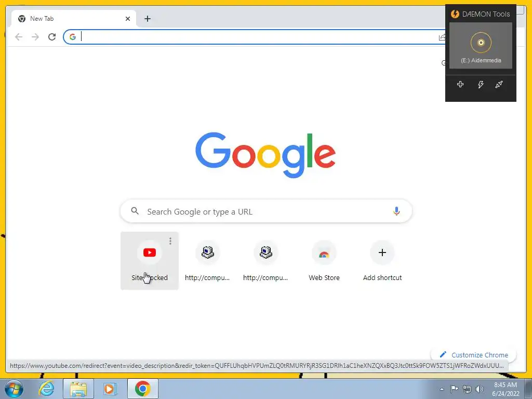This screenshot has width=532, height=399.
Task: Click the browser forward arrow
Action: pos(35,37)
